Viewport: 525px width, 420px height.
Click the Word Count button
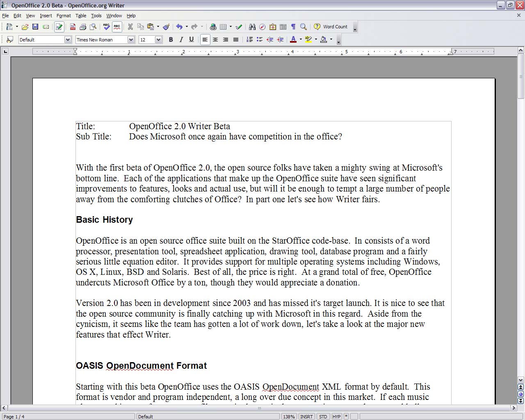click(335, 27)
